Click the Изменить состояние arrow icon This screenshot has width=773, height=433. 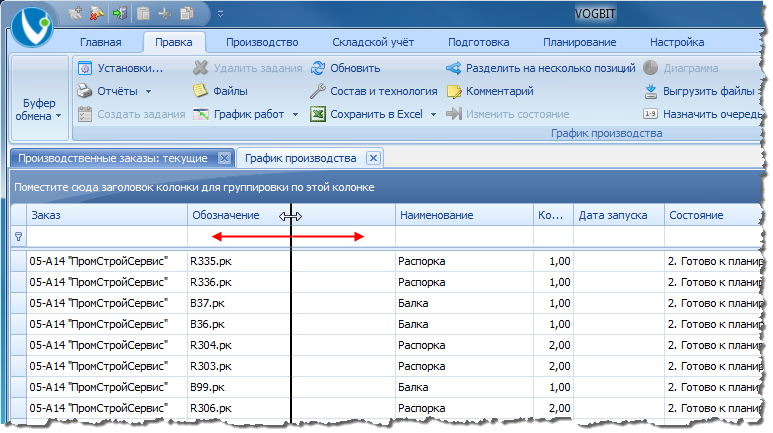[x=454, y=114]
